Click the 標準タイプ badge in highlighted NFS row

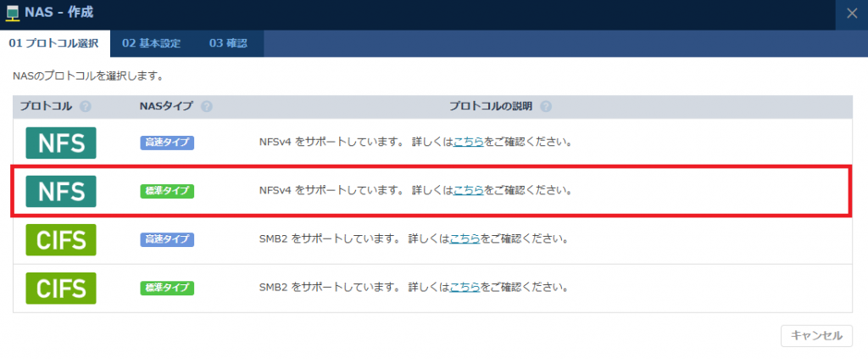pos(167,191)
